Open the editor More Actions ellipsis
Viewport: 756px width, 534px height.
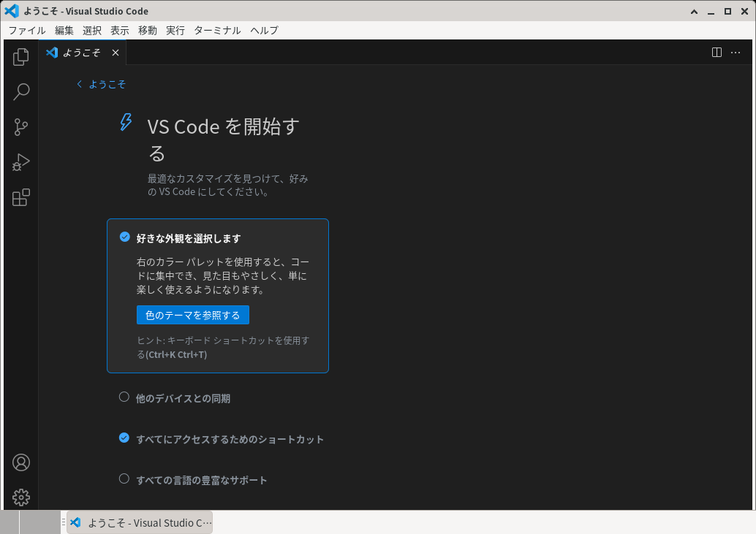coord(736,53)
